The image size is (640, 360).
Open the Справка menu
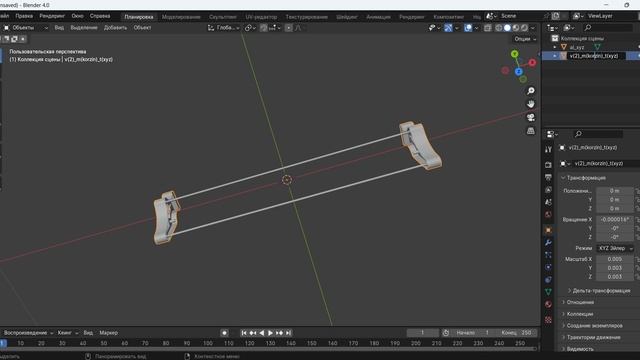coord(100,16)
